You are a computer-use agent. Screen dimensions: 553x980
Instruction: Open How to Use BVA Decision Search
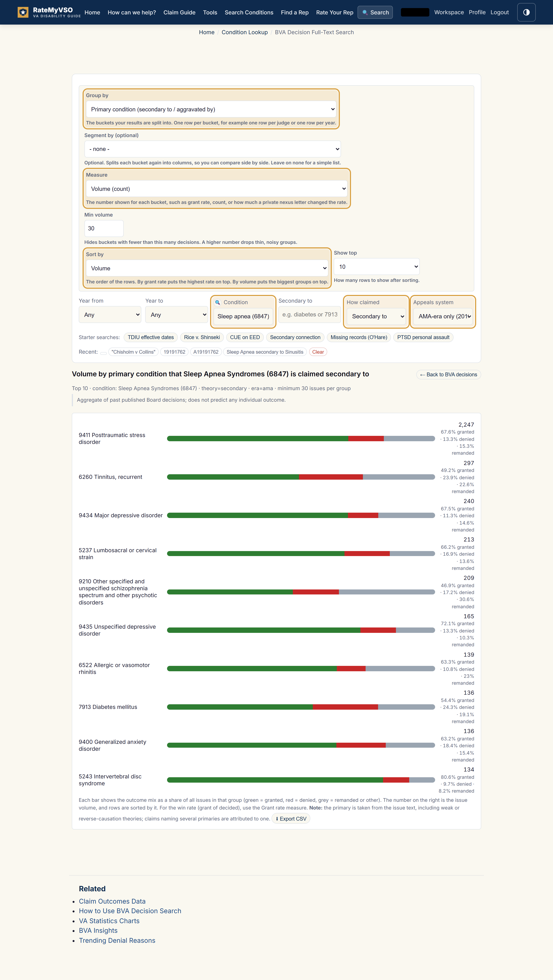pyautogui.click(x=130, y=911)
